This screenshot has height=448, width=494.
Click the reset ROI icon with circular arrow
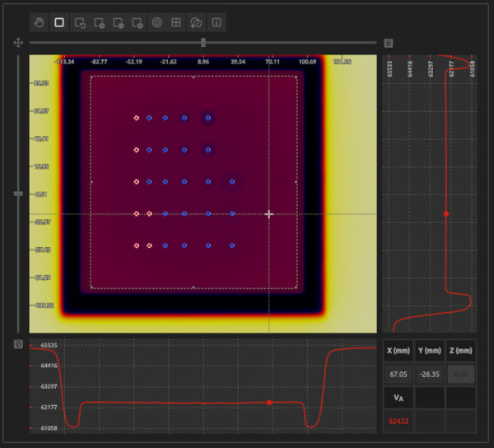point(80,23)
